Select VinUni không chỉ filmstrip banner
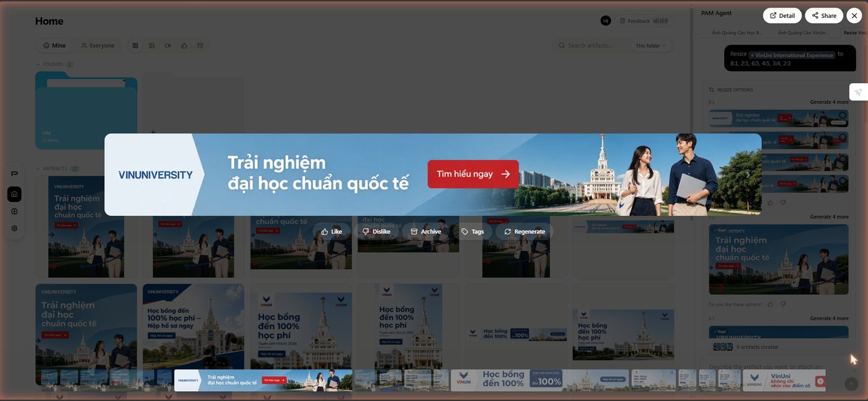The height and width of the screenshot is (401, 868). click(x=785, y=381)
